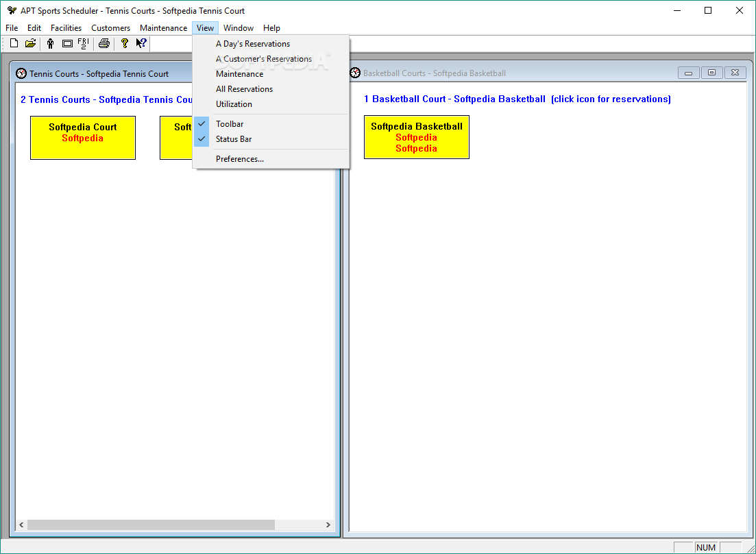Image resolution: width=756 pixels, height=554 pixels.
Task: Click the clock icon of the Tennis Courts window
Action: point(21,74)
